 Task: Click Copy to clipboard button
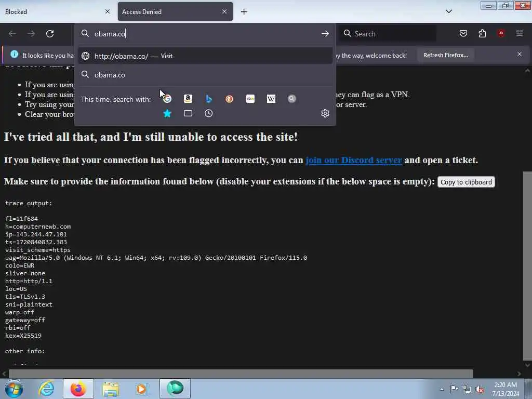pyautogui.click(x=466, y=182)
